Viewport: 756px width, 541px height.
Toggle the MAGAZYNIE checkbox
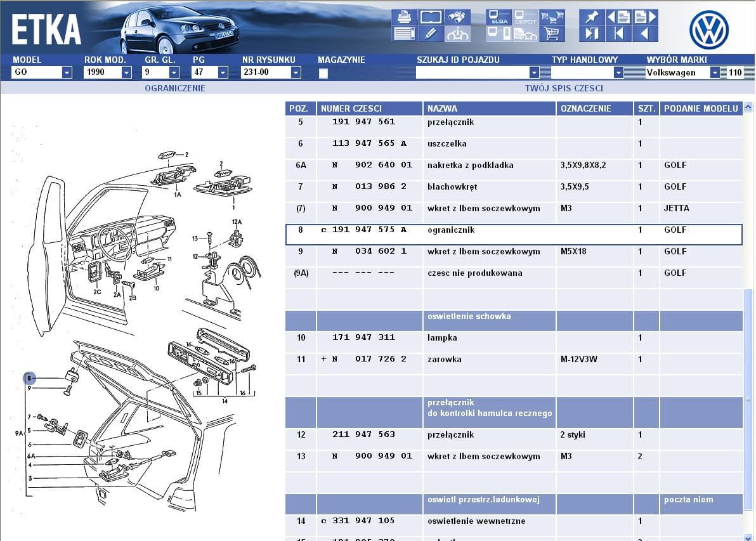coord(323,73)
